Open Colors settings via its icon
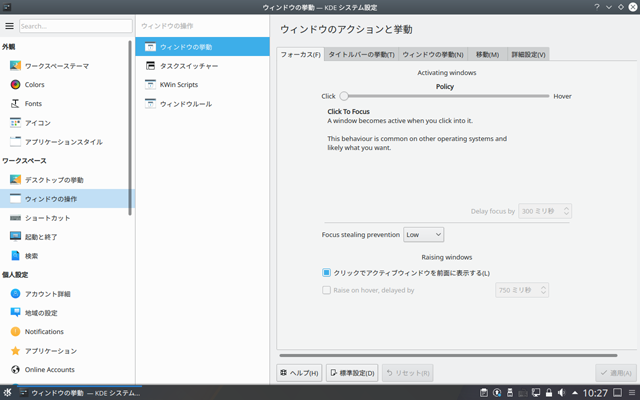The width and height of the screenshot is (640, 400). click(15, 84)
